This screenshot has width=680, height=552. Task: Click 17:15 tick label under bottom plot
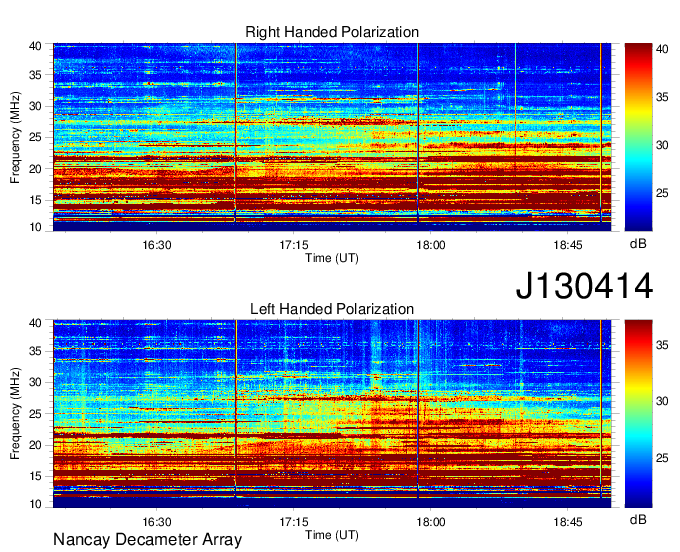pos(294,522)
